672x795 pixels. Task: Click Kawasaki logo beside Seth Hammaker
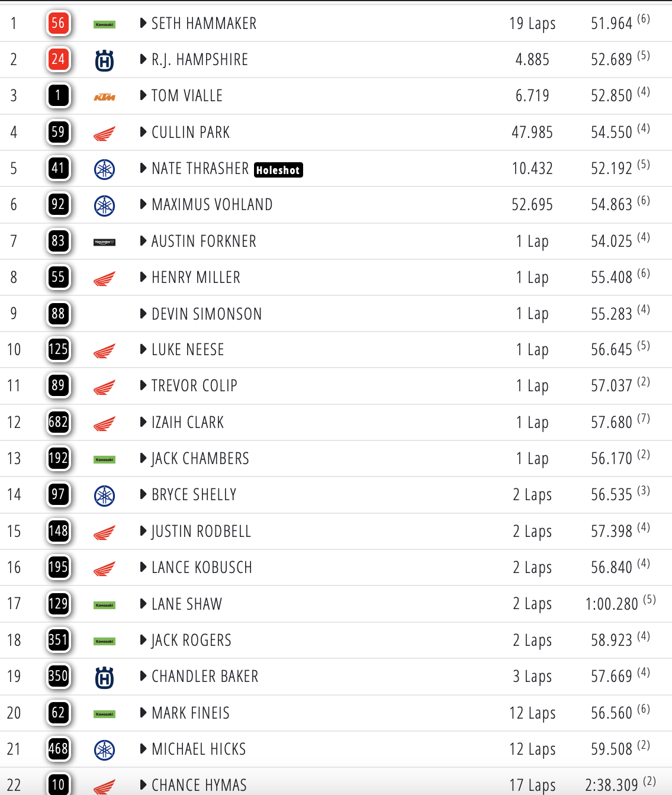(x=104, y=24)
